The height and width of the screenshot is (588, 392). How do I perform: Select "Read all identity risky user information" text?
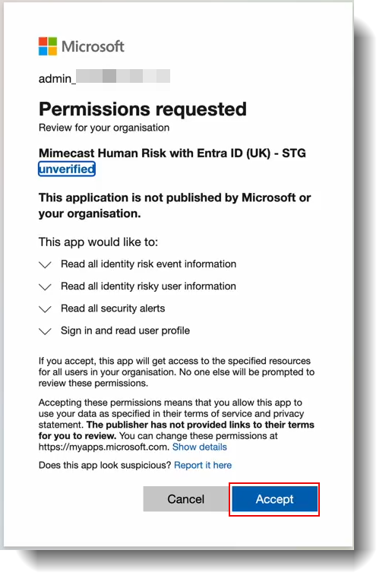149,286
